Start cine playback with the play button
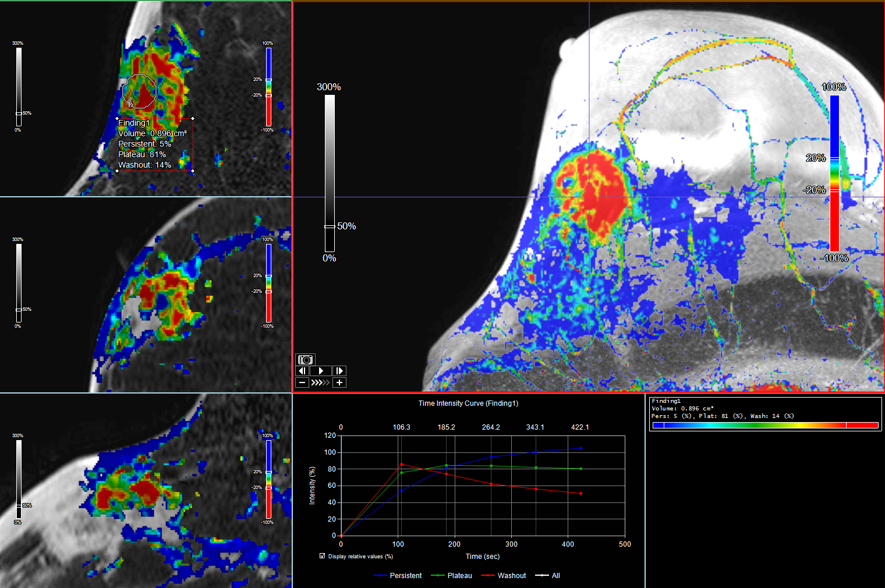Image resolution: width=885 pixels, height=588 pixels. (321, 371)
